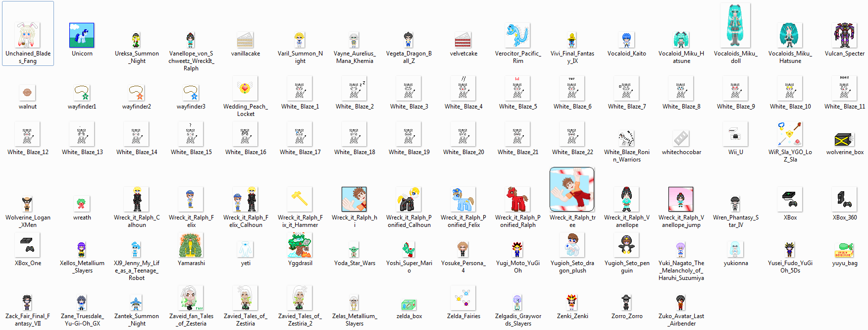The height and width of the screenshot is (330, 868).
Task: Select the wreath icon
Action: point(82,204)
